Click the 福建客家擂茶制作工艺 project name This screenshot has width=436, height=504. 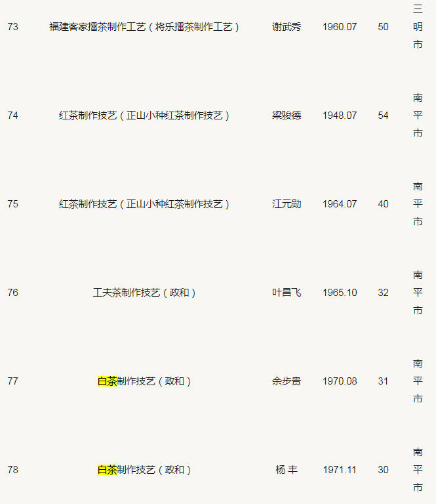144,27
